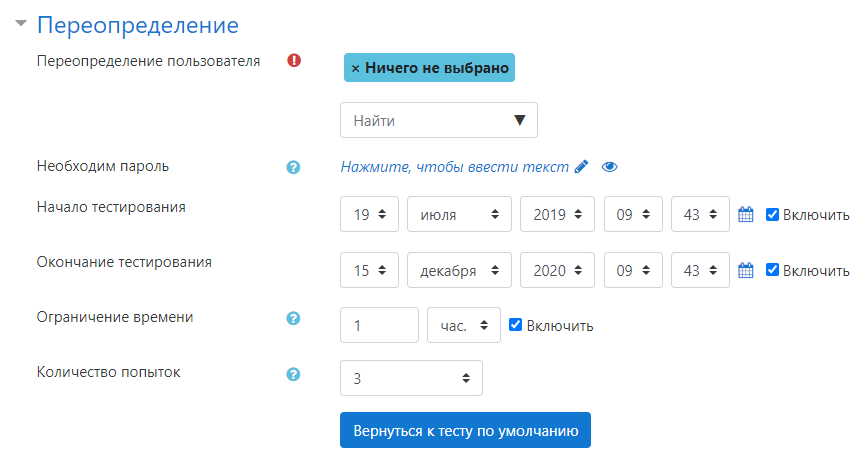Open help for number of attempts
The height and width of the screenshot is (459, 866).
point(294,375)
